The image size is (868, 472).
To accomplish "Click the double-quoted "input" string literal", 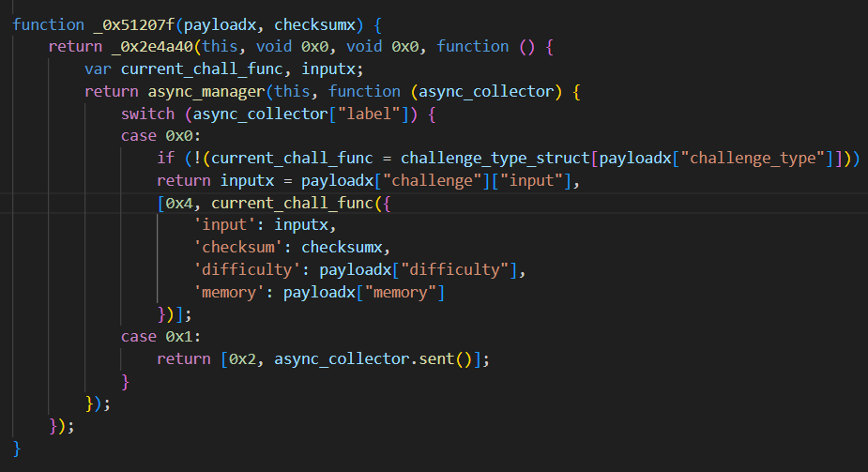I will (x=531, y=181).
